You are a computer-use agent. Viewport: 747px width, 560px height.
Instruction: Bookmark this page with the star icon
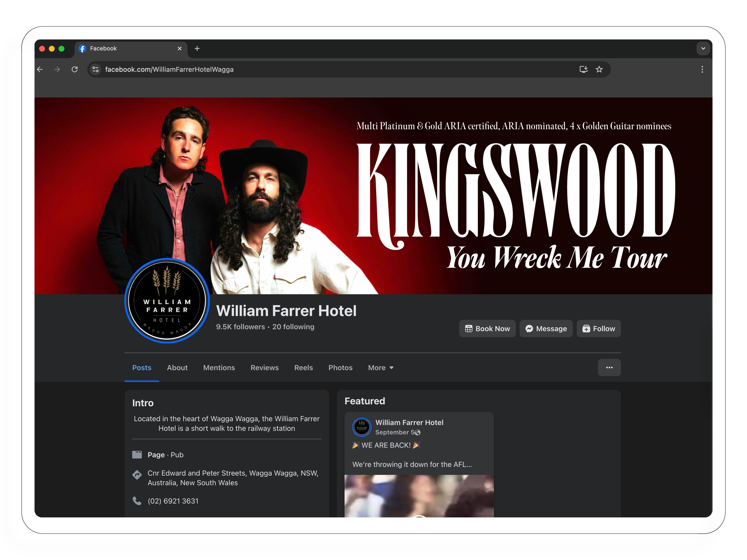pyautogui.click(x=599, y=69)
